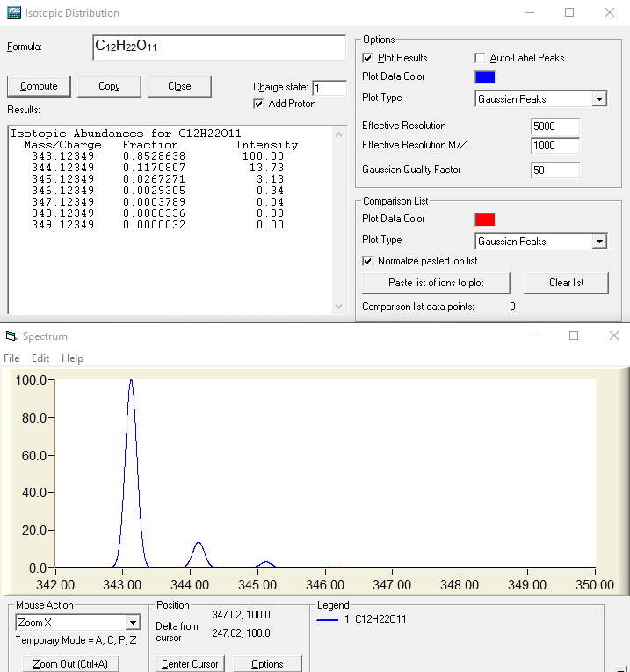
Task: Open the File menu in Spectrum
Action: coord(11,358)
